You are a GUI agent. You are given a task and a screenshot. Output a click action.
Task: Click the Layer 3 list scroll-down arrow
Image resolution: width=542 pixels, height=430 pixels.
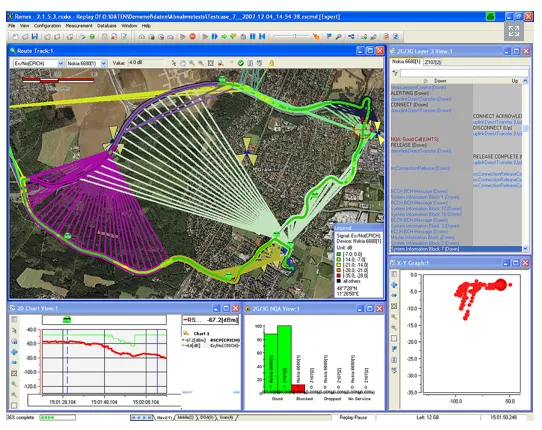525,248
